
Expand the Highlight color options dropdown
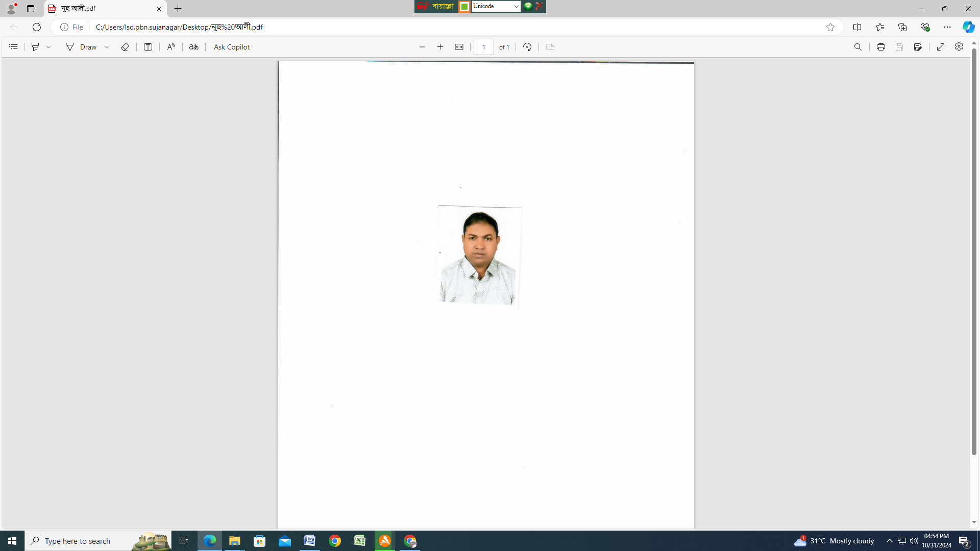(x=49, y=47)
